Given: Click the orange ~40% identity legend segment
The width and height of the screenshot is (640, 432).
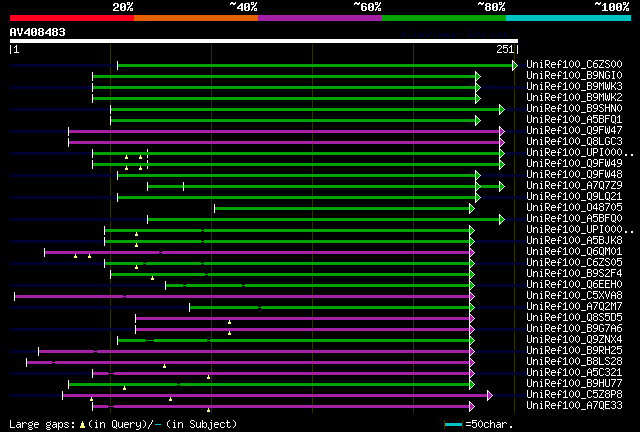Looking at the screenshot, I should (196, 18).
